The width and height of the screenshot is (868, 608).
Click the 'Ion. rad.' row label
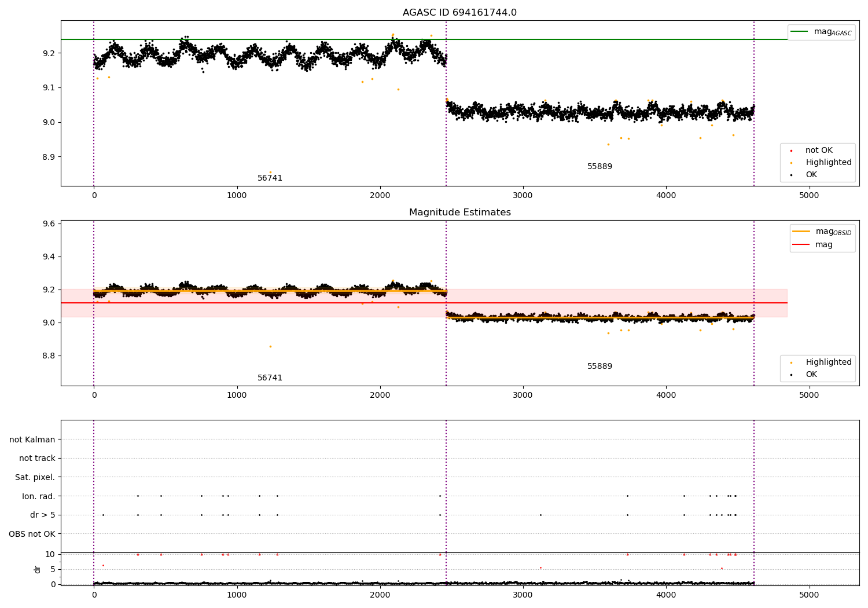click(39, 496)
